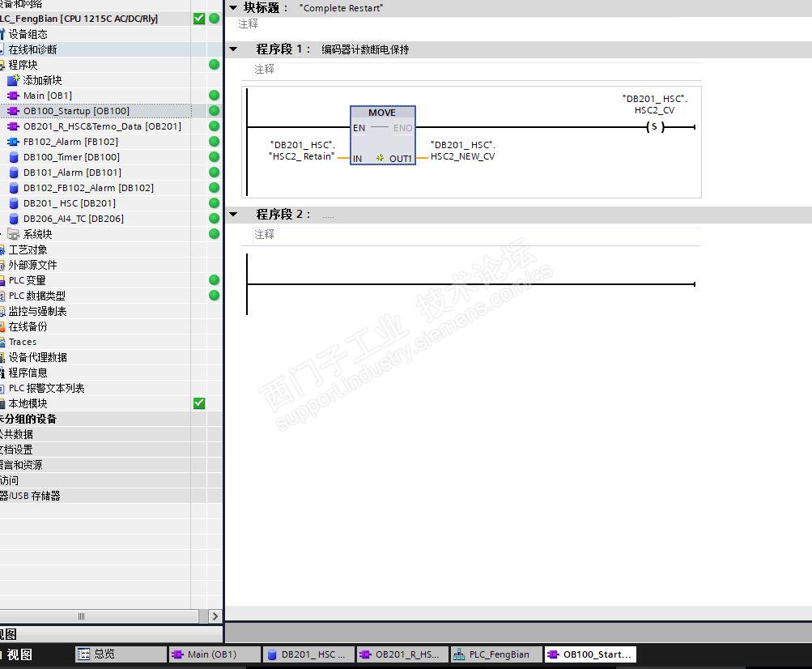
Task: Click empty rung line in 程序段 2
Action: point(470,284)
